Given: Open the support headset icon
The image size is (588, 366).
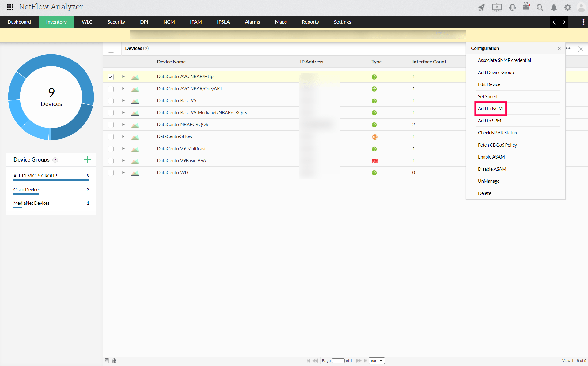Looking at the screenshot, I should pyautogui.click(x=512, y=7).
